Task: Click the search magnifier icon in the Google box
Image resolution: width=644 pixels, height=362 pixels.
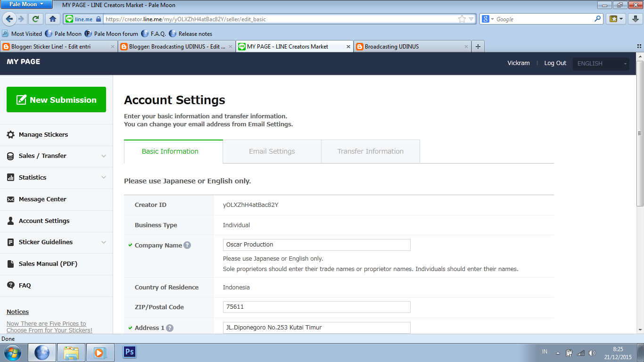Action: (x=598, y=19)
